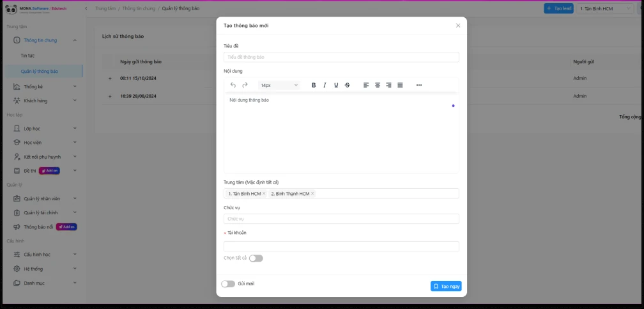The width and height of the screenshot is (644, 309).
Task: Click the Lớp học icon in the sidebar
Action: pos(17,129)
